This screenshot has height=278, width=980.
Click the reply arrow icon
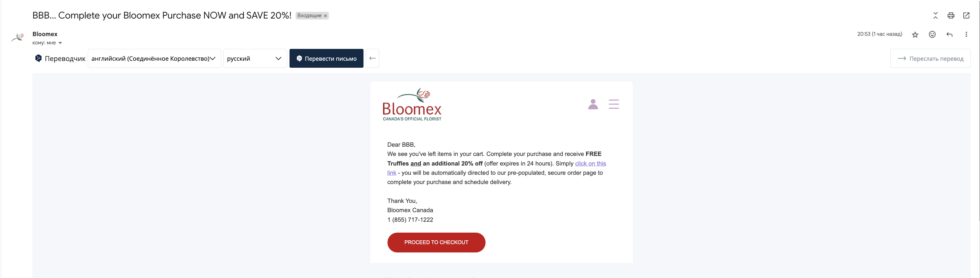click(950, 35)
